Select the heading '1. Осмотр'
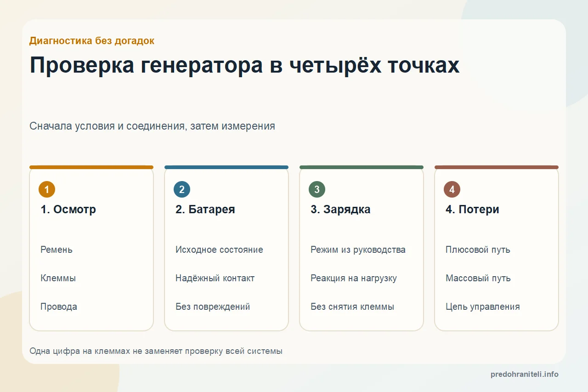Screen dimensions: 588x392 pos(68,210)
